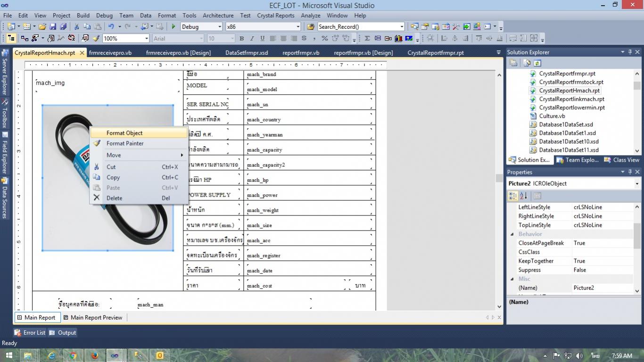Toggle Italic formatting button

tap(252, 38)
